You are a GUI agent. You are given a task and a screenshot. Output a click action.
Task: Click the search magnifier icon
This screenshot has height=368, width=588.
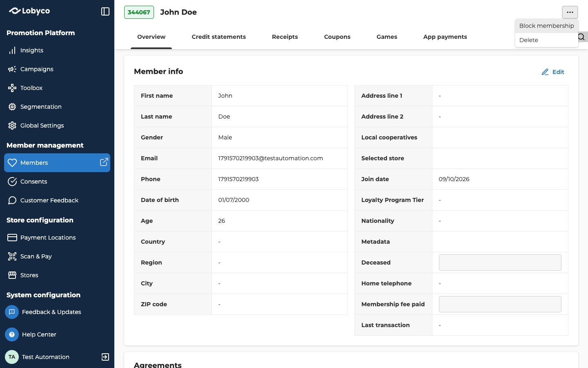point(581,37)
